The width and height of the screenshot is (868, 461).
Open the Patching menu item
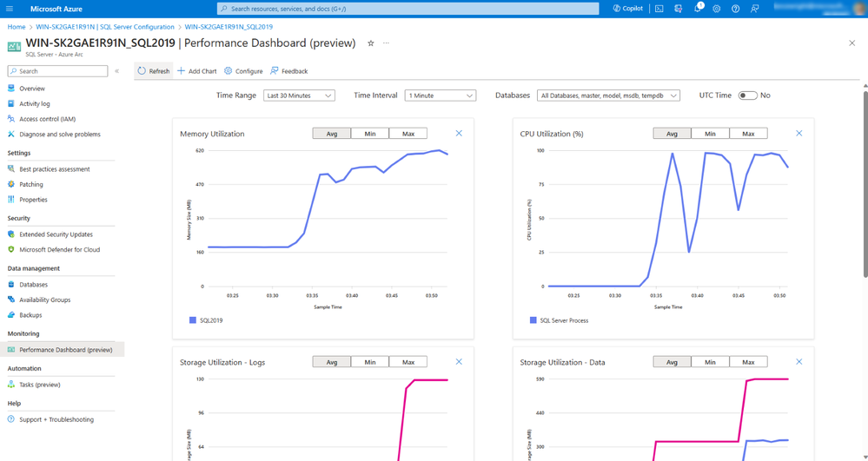tap(31, 184)
